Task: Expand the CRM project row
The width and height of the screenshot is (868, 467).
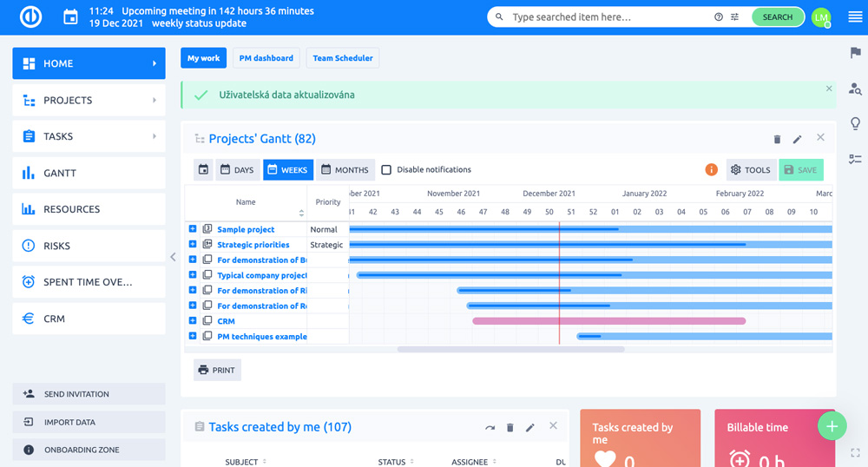Action: 192,320
